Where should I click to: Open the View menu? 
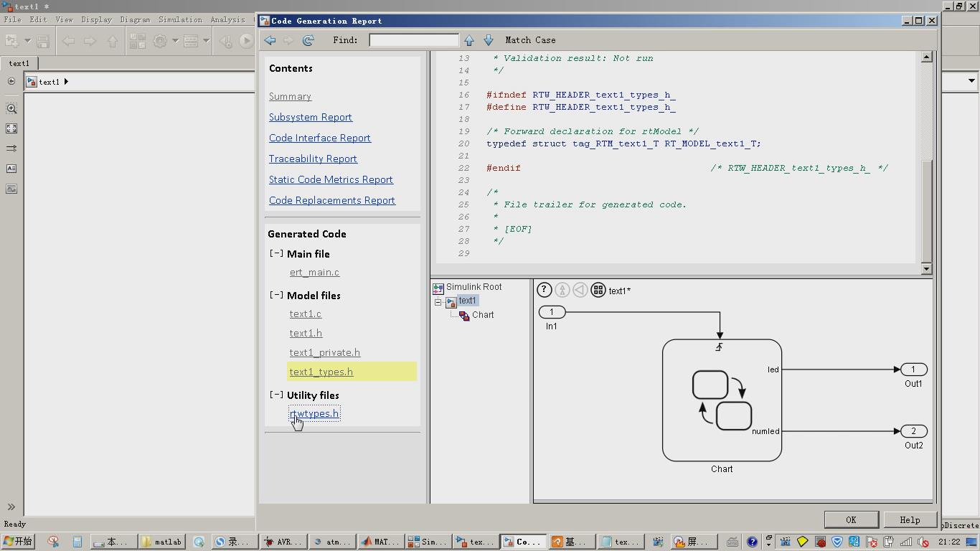[64, 19]
